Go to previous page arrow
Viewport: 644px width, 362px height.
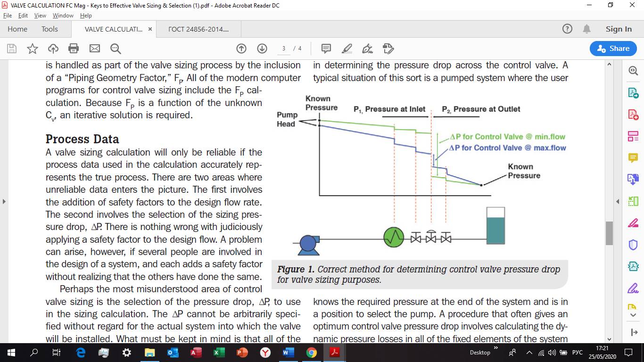[241, 49]
